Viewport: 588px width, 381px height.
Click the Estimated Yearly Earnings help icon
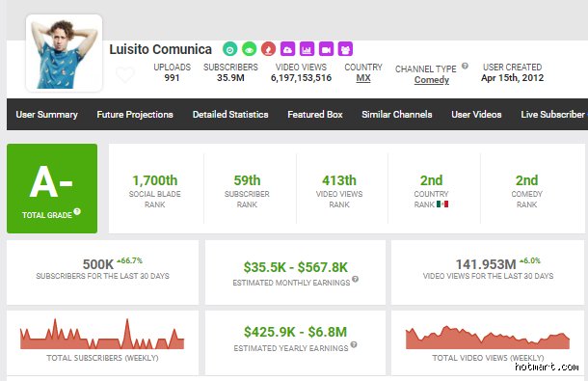pyautogui.click(x=354, y=344)
